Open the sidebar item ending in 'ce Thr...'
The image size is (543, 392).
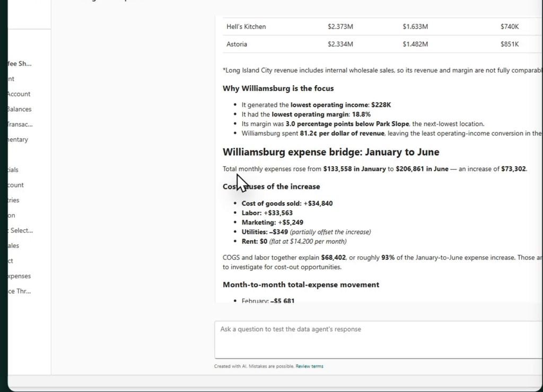pos(20,291)
